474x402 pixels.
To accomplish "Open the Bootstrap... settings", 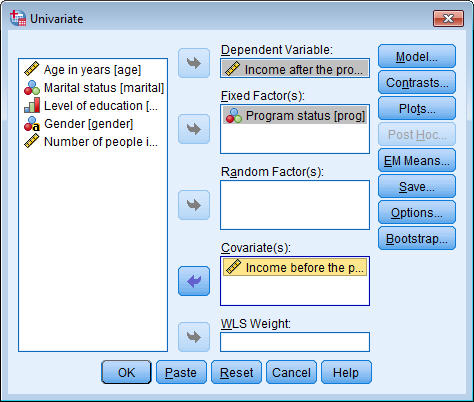I will click(x=417, y=239).
